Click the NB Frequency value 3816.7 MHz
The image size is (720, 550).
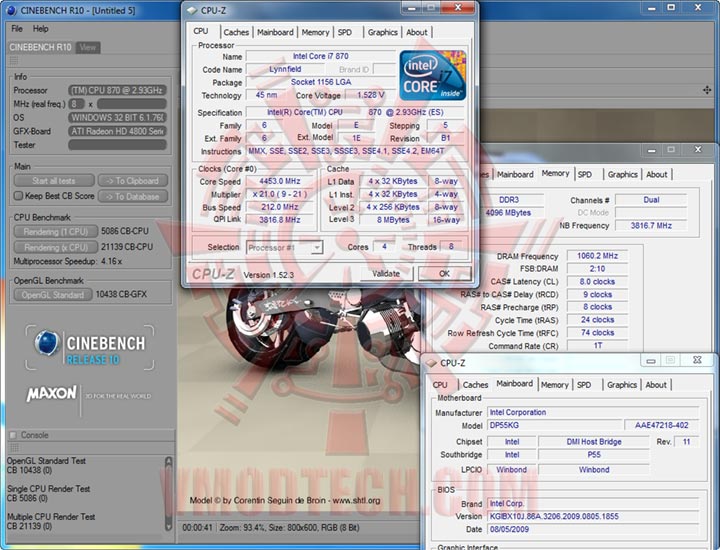click(651, 225)
